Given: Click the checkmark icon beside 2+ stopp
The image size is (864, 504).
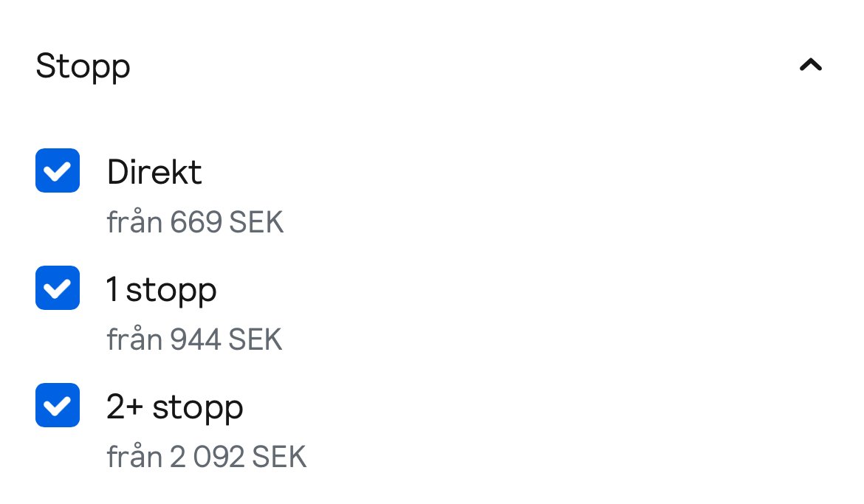Looking at the screenshot, I should point(58,406).
